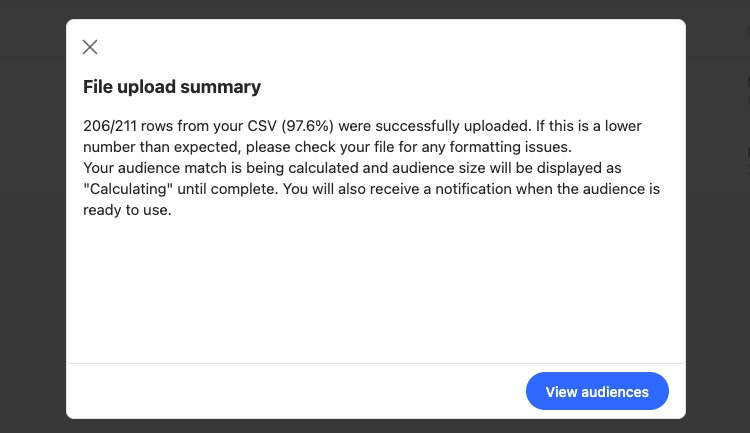The width and height of the screenshot is (750, 433).
Task: Click the (97.6%) percentage text
Action: [307, 126]
